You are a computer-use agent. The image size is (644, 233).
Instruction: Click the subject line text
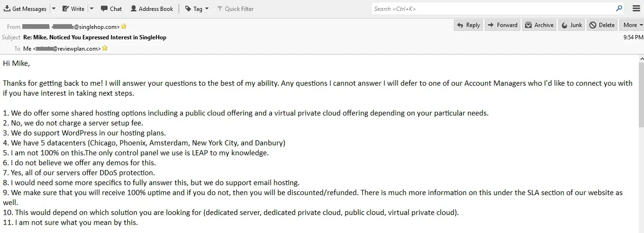pyautogui.click(x=95, y=37)
